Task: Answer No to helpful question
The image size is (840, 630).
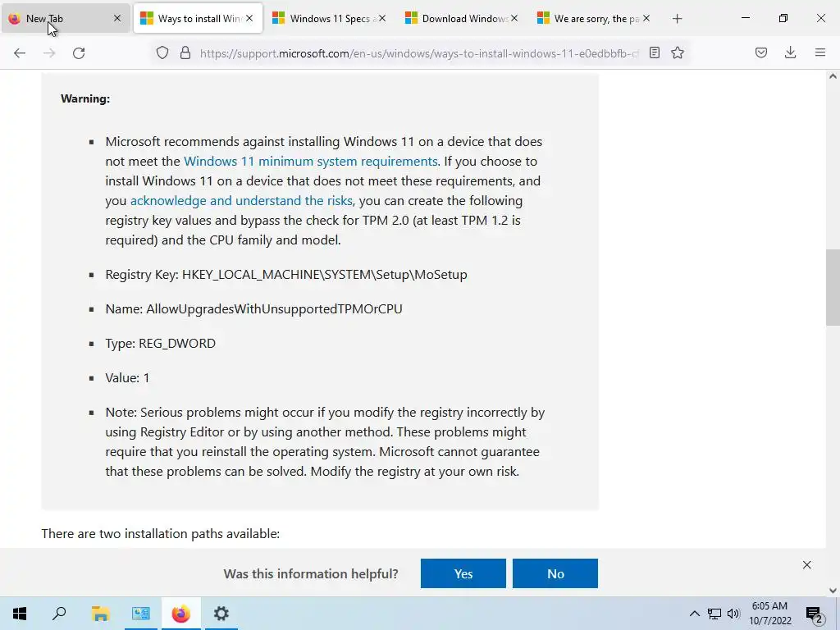Action: point(555,573)
